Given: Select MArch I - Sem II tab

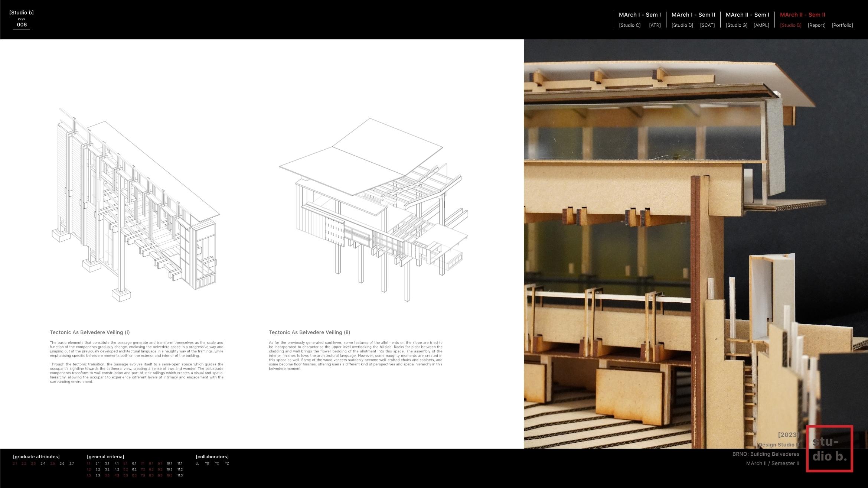Looking at the screenshot, I should click(693, 15).
